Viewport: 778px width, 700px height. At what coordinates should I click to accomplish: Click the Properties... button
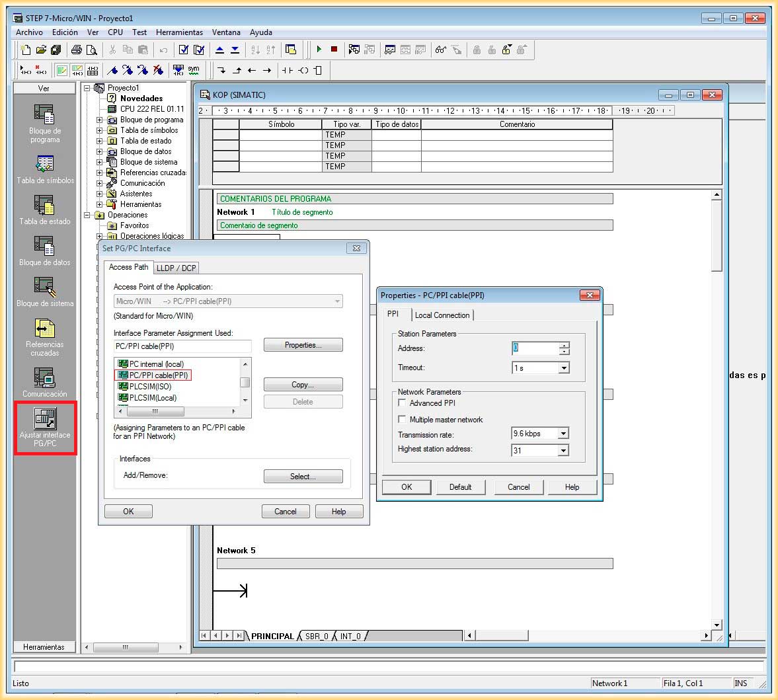point(303,345)
